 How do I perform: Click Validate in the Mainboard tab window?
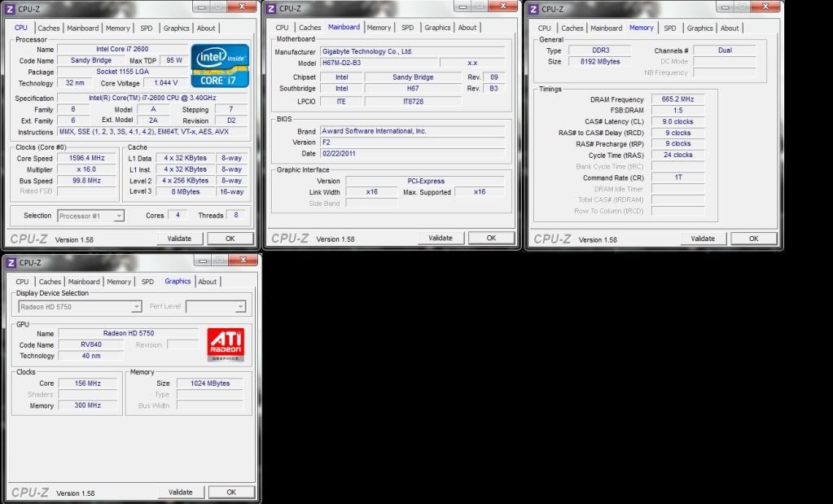(x=441, y=239)
